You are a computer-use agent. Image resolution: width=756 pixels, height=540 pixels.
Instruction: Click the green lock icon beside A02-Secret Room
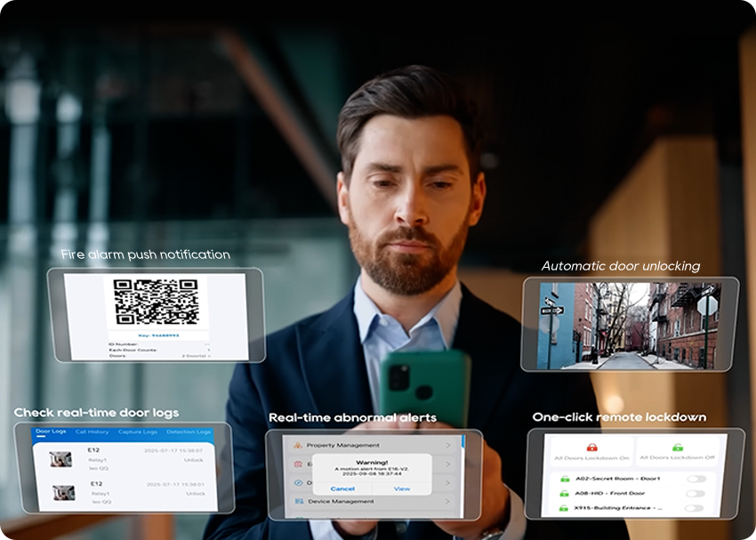tap(564, 479)
